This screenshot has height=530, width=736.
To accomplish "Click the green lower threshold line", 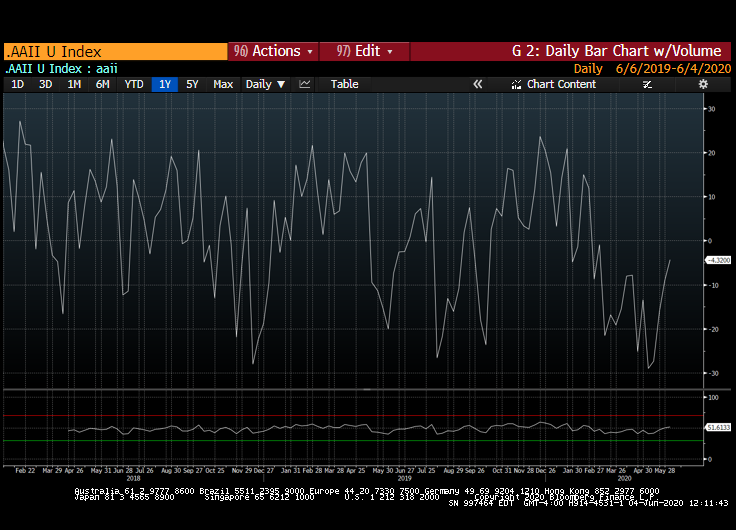I will (353, 441).
